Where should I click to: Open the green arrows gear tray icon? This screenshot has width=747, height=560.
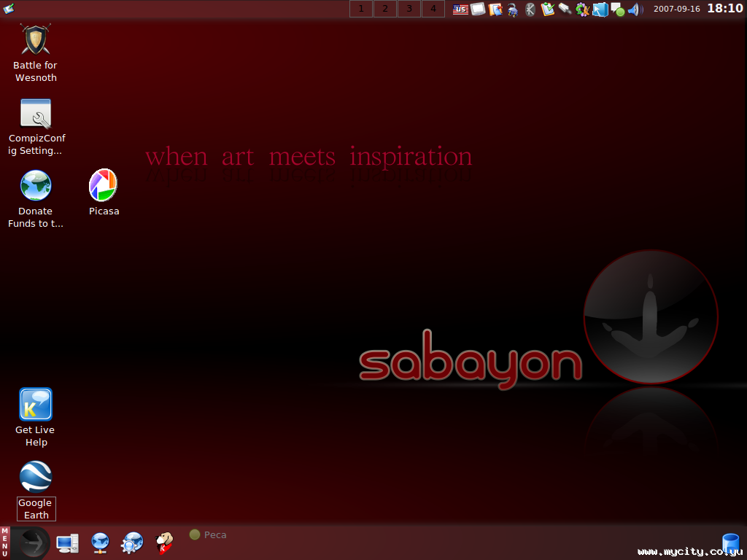click(582, 9)
